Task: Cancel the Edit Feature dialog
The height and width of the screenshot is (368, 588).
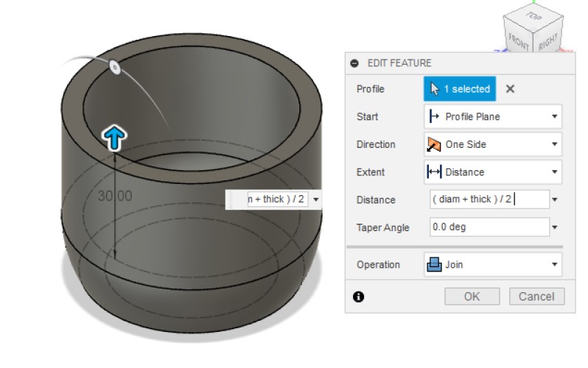Action: [x=536, y=297]
